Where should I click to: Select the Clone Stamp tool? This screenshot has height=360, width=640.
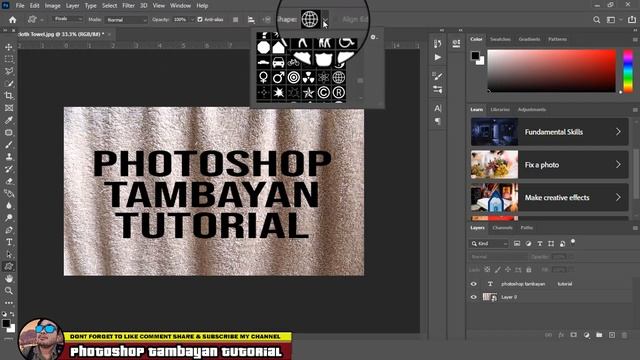9,157
